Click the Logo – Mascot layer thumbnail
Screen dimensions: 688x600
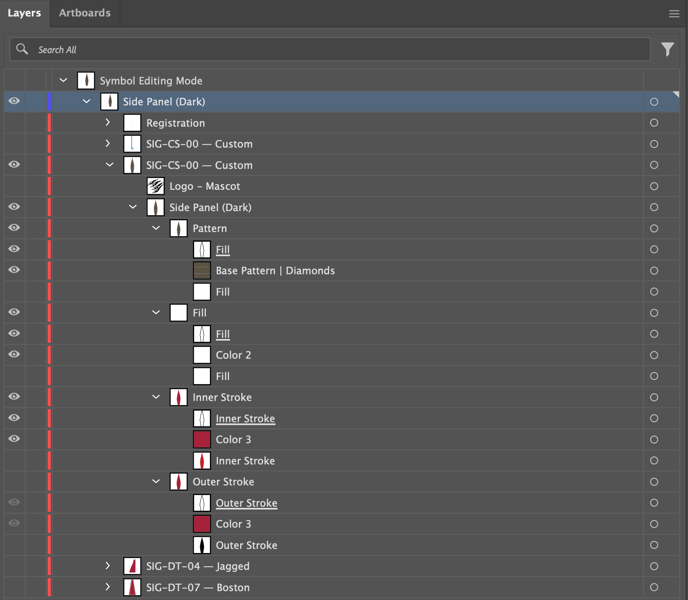(155, 186)
